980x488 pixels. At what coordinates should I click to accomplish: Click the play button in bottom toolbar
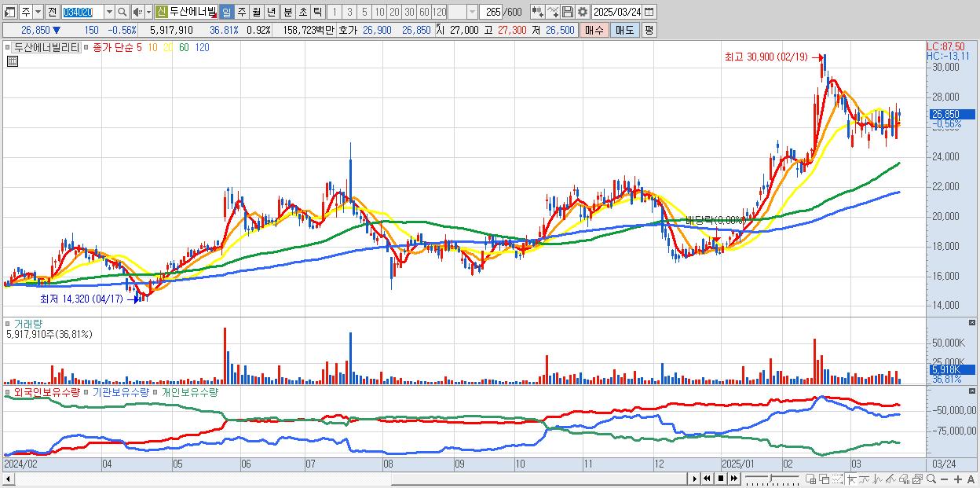pyautogui.click(x=695, y=479)
